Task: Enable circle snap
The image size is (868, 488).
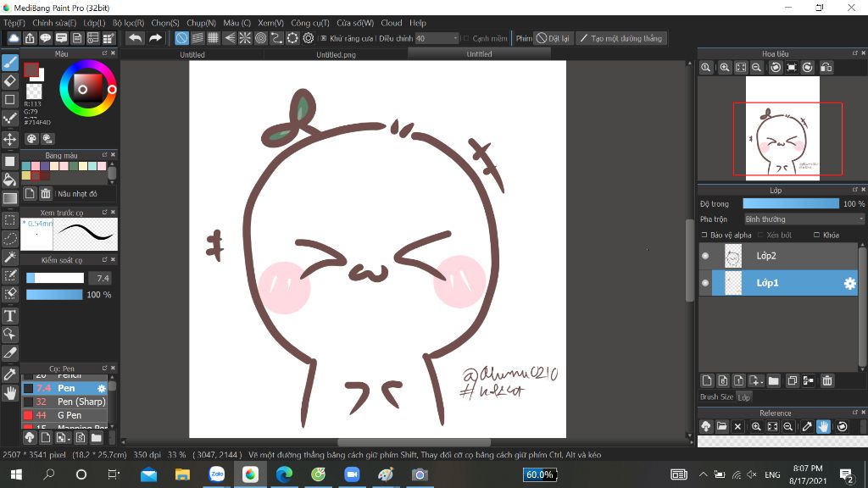Action: 261,38
